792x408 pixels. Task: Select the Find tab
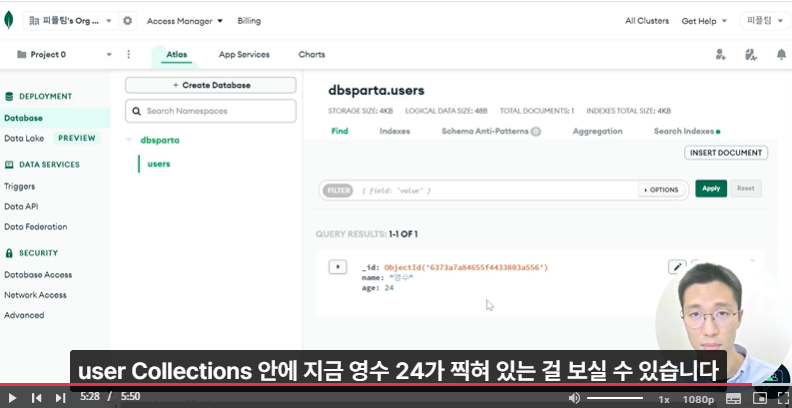click(x=339, y=131)
